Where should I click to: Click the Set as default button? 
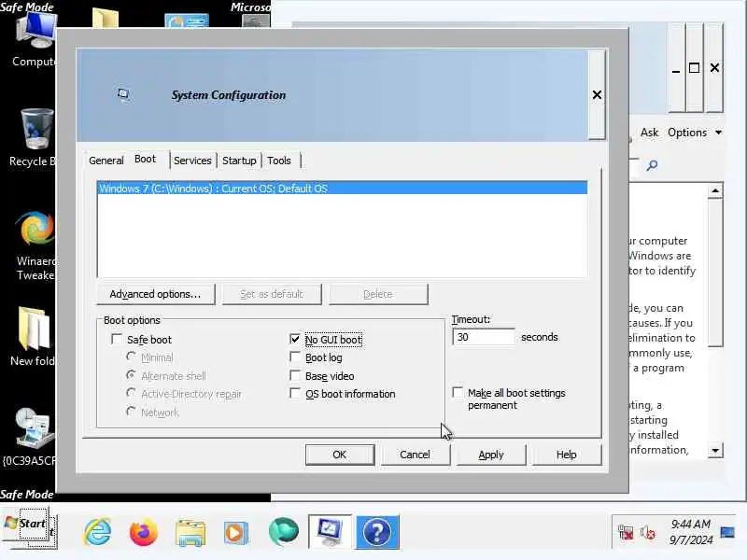(272, 294)
